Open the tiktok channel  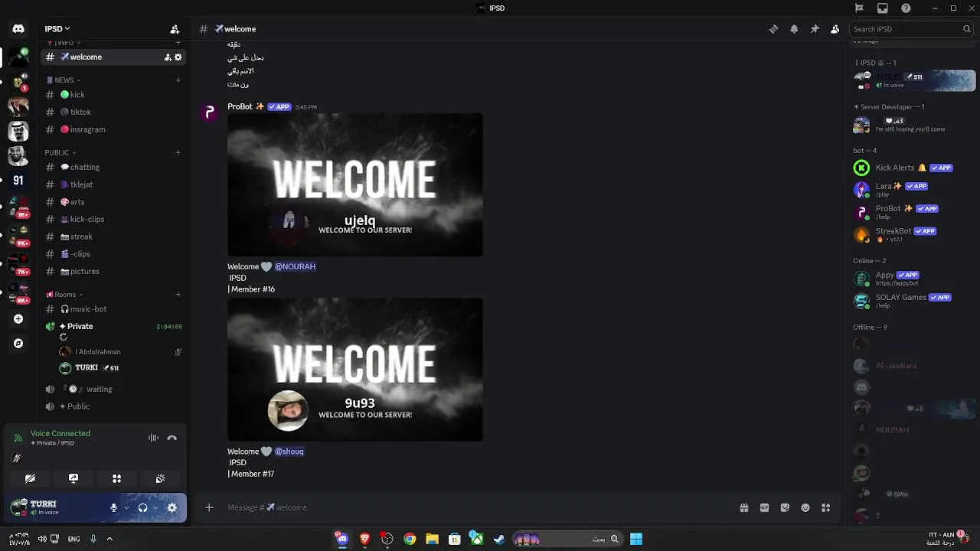(113, 112)
